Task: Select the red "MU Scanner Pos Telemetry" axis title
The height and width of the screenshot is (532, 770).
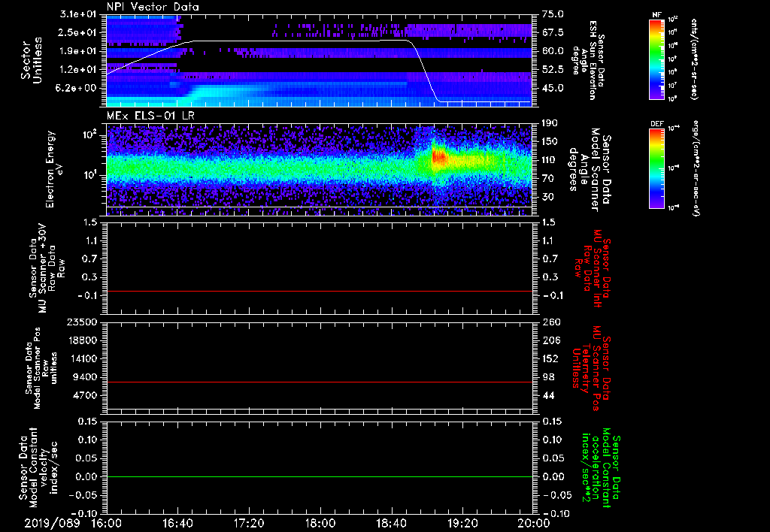Action: coord(591,368)
